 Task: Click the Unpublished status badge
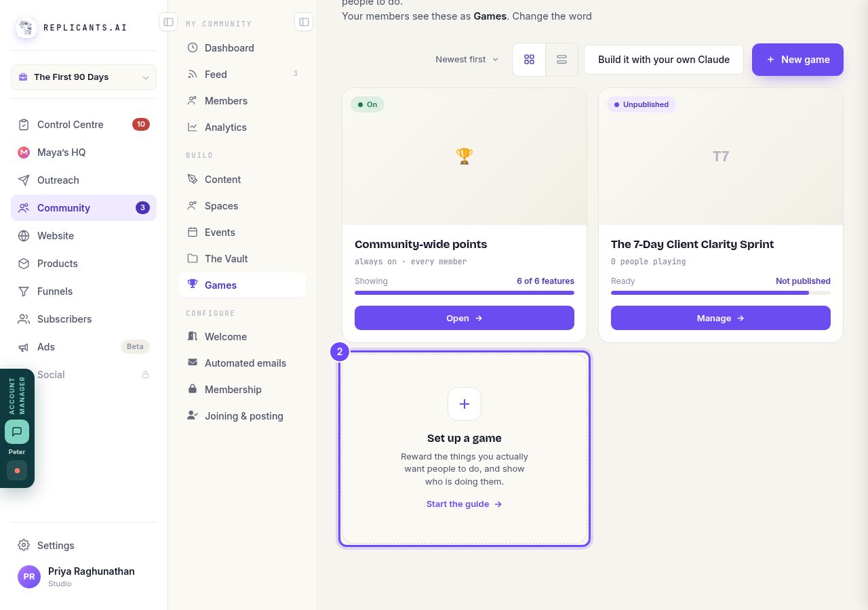coord(642,104)
